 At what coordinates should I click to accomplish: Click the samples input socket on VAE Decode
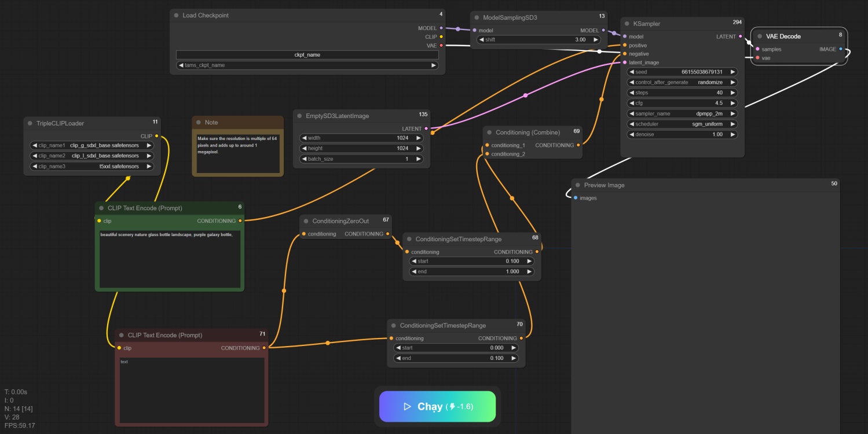click(757, 49)
